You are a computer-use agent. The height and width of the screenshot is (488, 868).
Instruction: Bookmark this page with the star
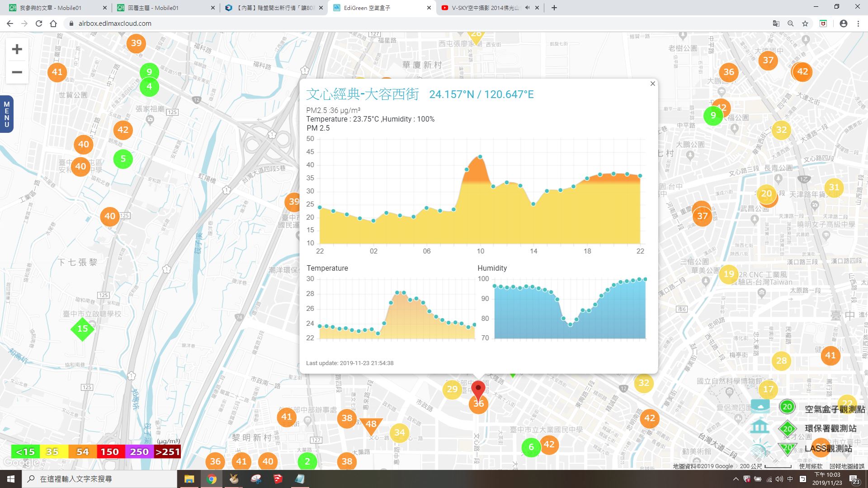(805, 23)
